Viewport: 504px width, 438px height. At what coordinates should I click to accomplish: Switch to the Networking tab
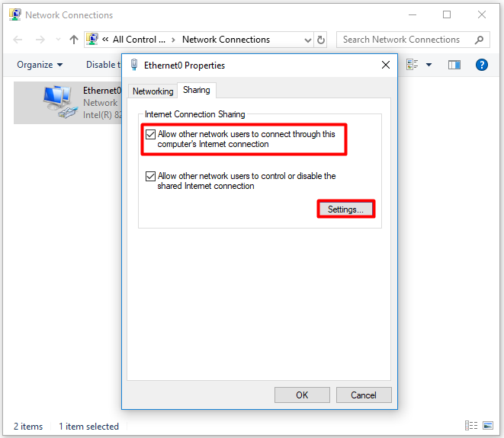click(153, 91)
